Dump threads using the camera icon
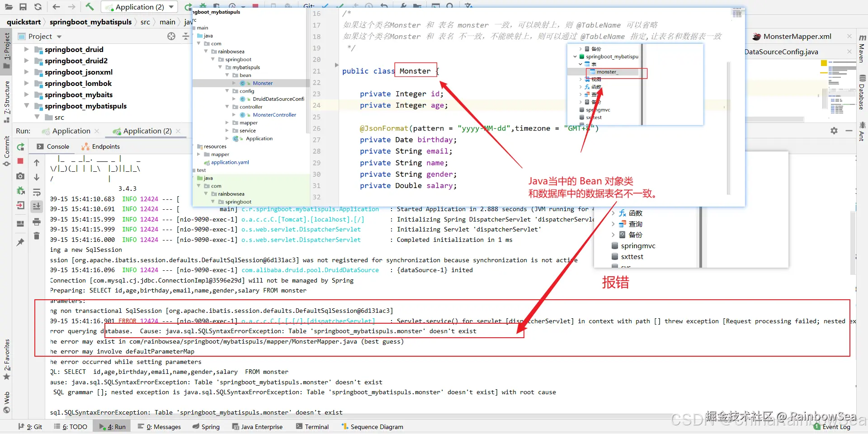 (x=20, y=176)
